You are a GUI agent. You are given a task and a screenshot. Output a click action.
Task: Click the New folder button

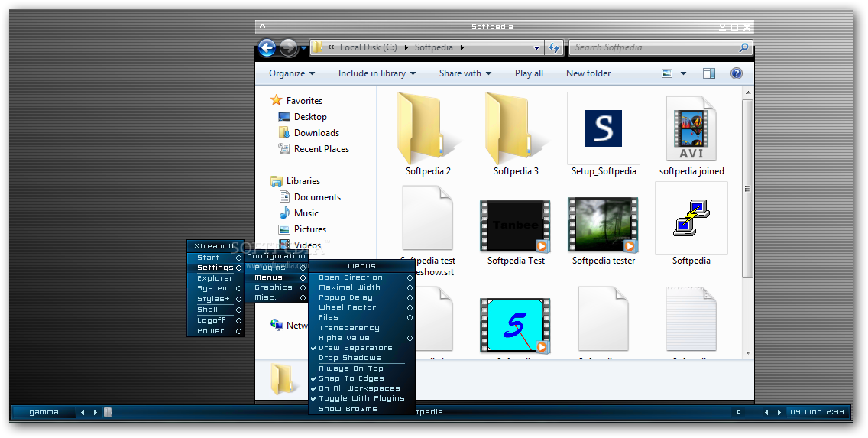tap(588, 73)
